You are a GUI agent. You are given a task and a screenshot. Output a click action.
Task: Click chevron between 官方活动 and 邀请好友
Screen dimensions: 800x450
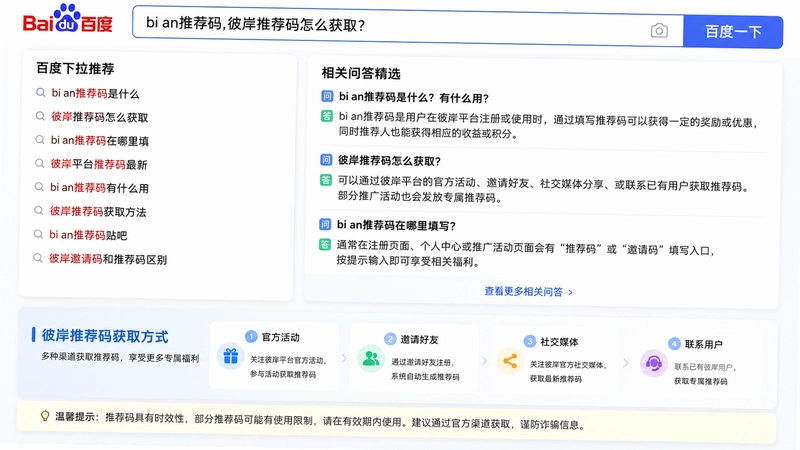point(344,358)
